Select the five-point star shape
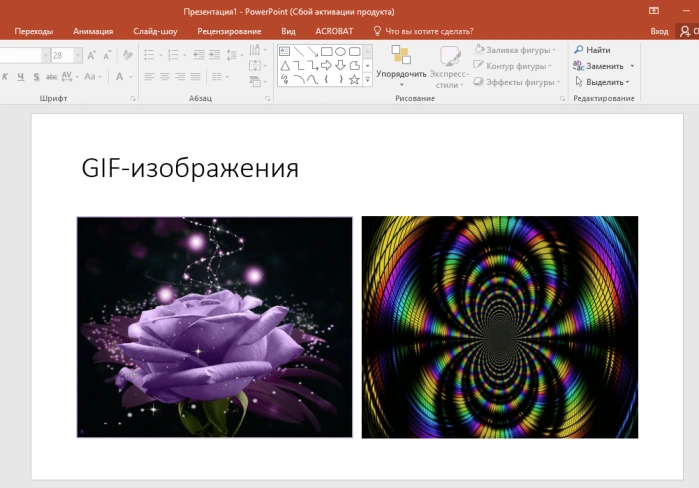 [x=354, y=80]
